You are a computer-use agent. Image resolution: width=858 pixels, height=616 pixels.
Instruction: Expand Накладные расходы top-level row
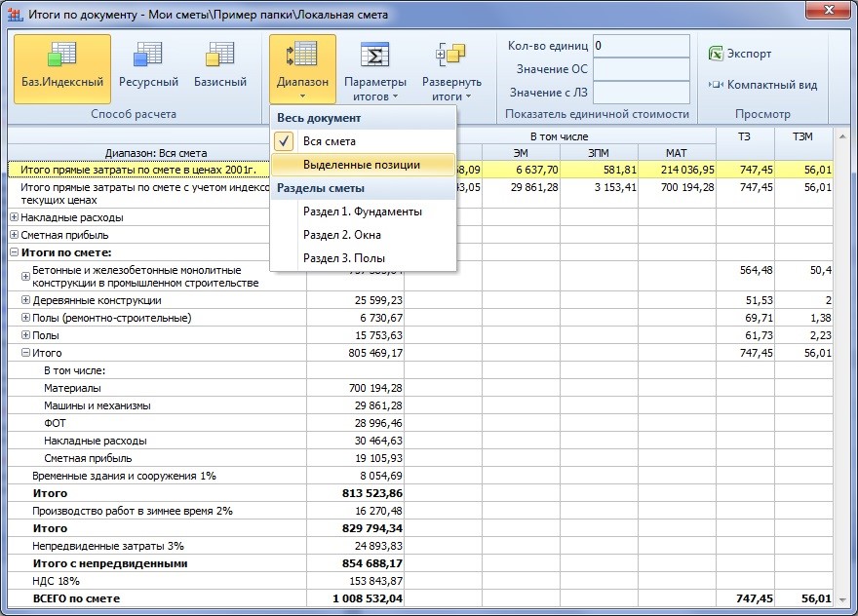[15, 217]
